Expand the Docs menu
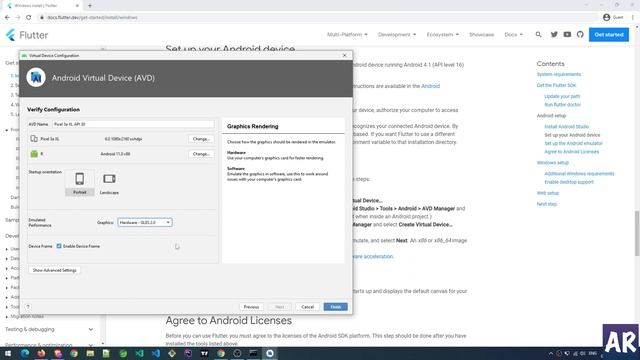The image size is (640, 360). [513, 35]
